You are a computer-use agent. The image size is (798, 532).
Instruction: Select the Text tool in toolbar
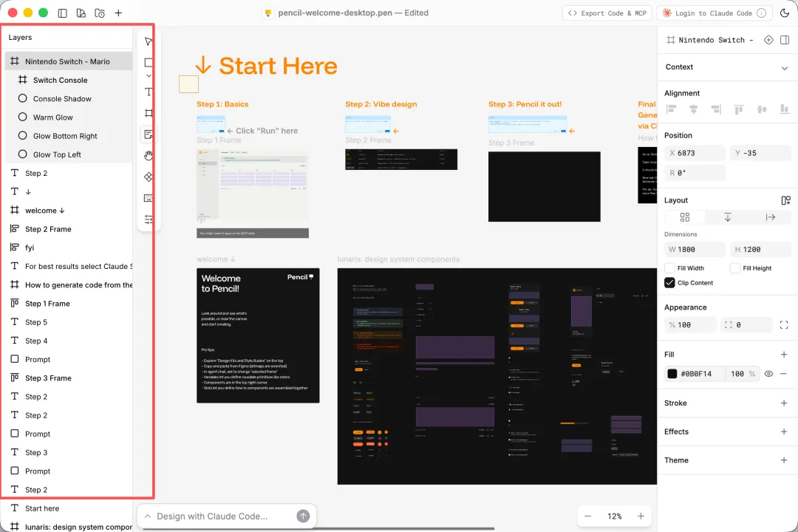[x=149, y=92]
